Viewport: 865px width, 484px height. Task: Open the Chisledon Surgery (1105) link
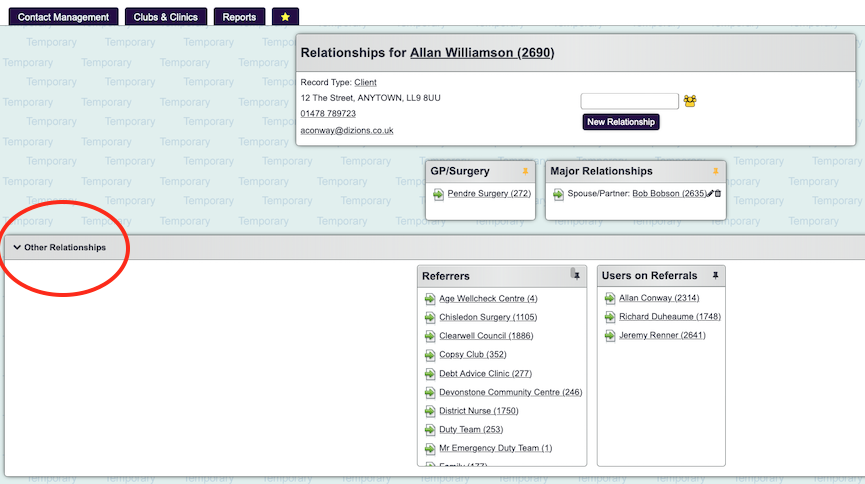488,317
